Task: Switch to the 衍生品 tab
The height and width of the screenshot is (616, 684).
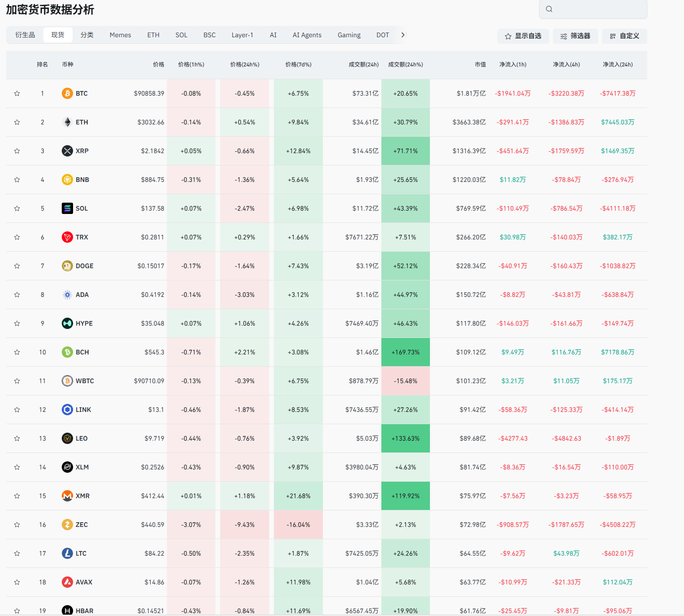Action: click(25, 35)
